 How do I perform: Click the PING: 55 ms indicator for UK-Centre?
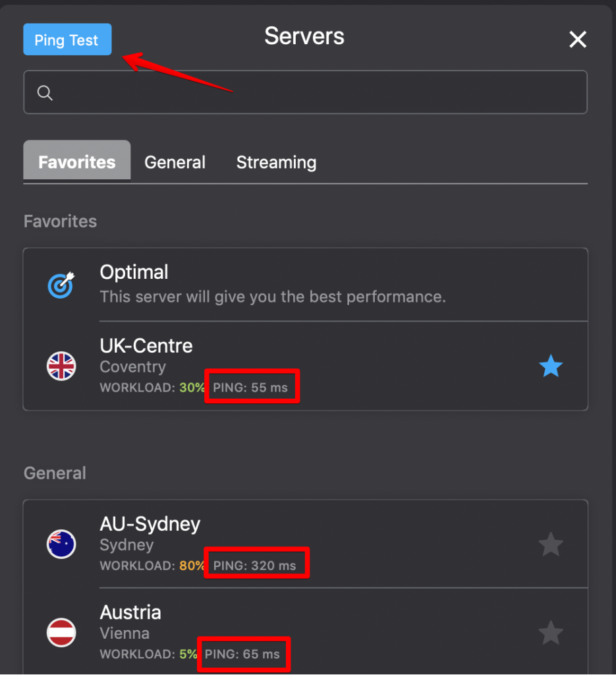252,387
